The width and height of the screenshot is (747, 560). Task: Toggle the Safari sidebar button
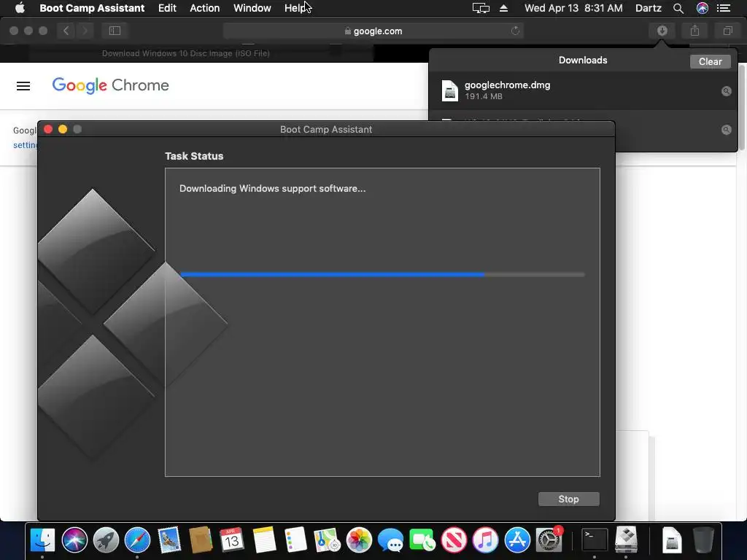coord(115,31)
